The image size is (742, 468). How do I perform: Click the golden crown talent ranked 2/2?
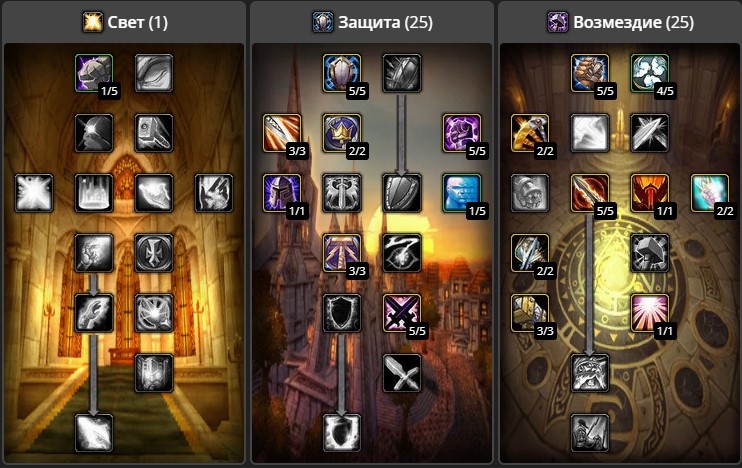pos(342,133)
